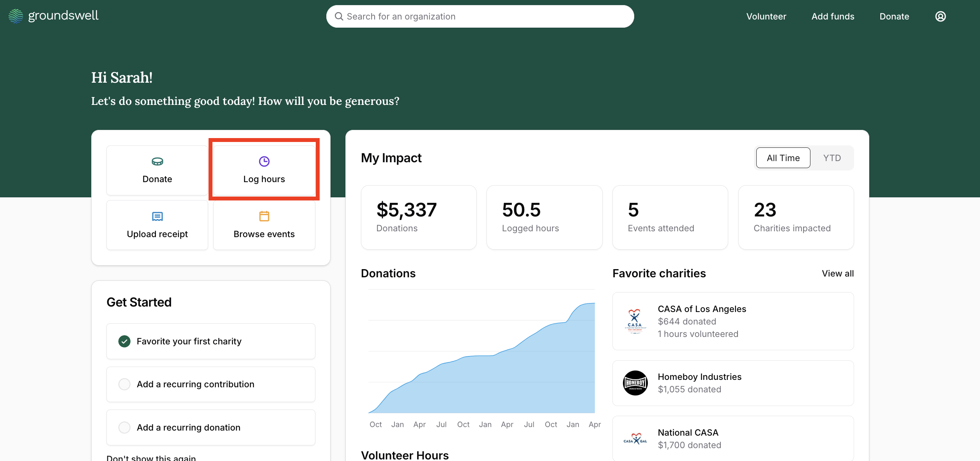Check Add a recurring contribution circle
Image resolution: width=980 pixels, height=461 pixels.
(x=124, y=384)
